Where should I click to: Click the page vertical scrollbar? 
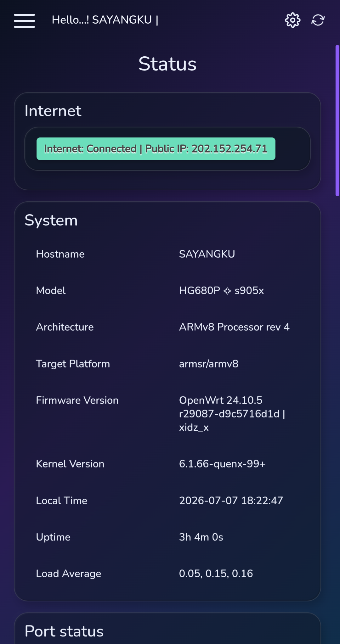[x=337, y=121]
